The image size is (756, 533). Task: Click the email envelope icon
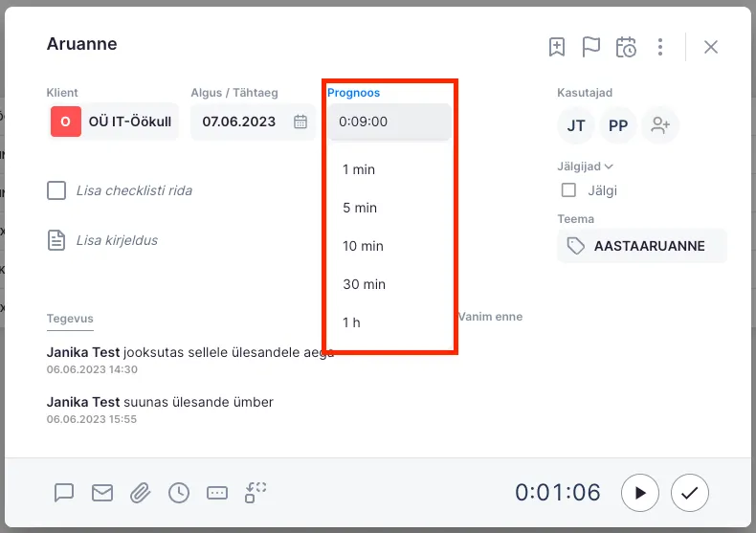click(102, 493)
